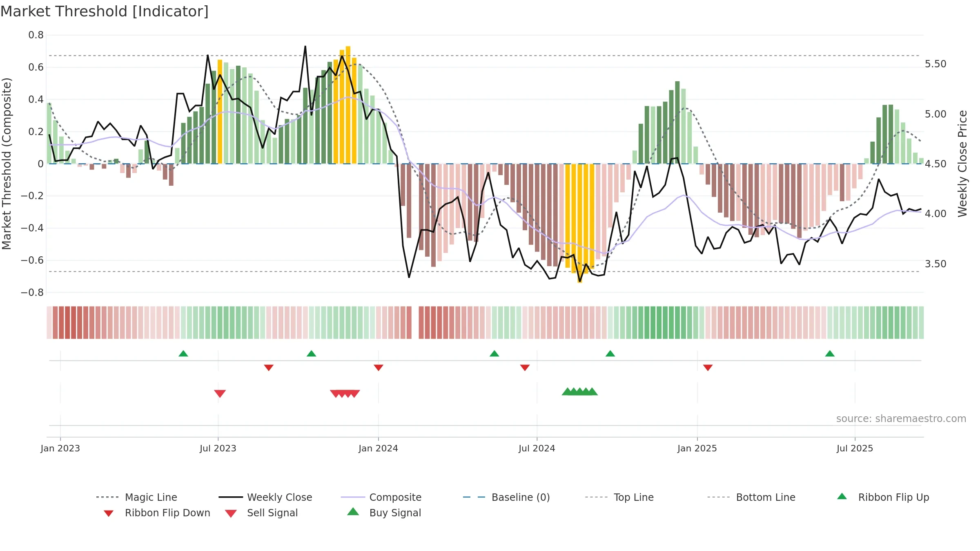This screenshot has width=980, height=551.
Task: Click the red Sell Signal legend triangle
Action: click(231, 513)
